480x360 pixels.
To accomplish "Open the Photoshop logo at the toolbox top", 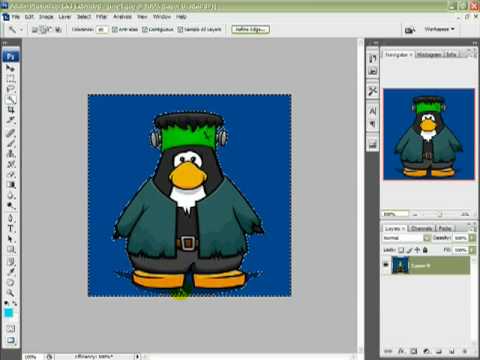I will pos(11,56).
